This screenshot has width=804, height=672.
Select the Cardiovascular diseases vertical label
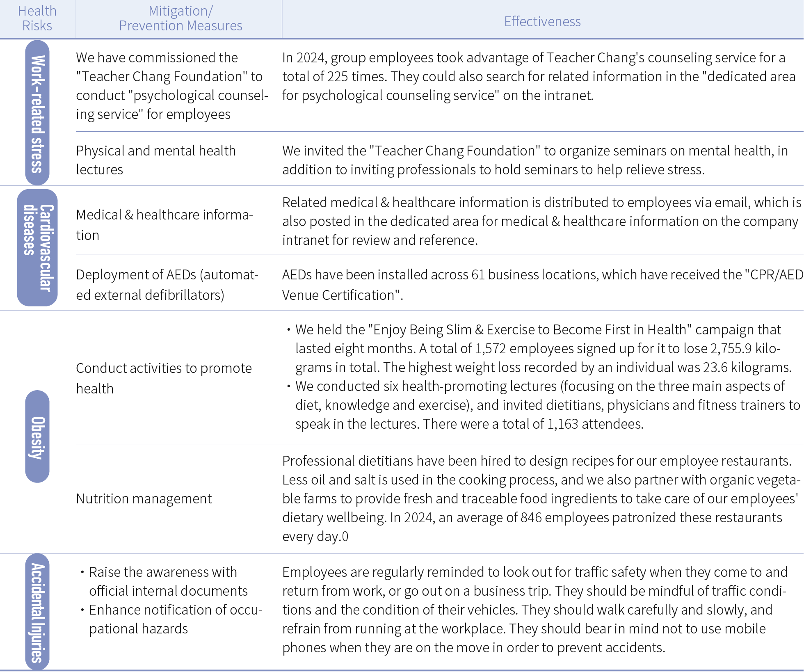pyautogui.click(x=37, y=247)
